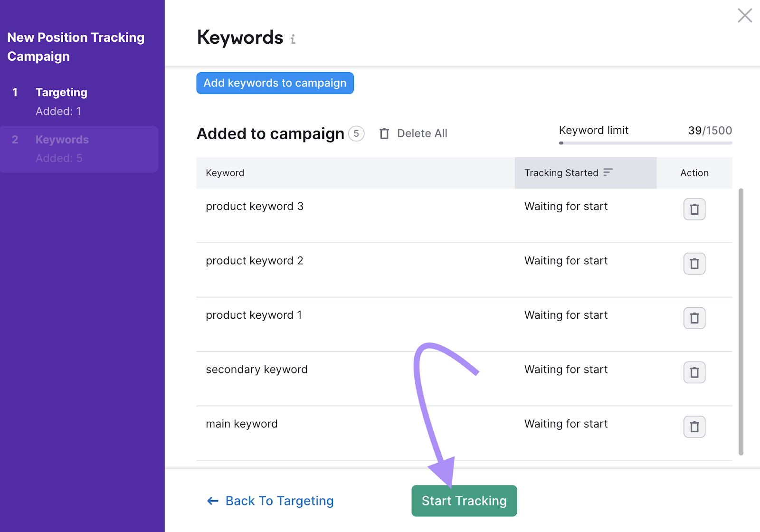Delete "product keyword 3" using its trash icon
Viewport: 760px width, 532px height.
pos(694,209)
